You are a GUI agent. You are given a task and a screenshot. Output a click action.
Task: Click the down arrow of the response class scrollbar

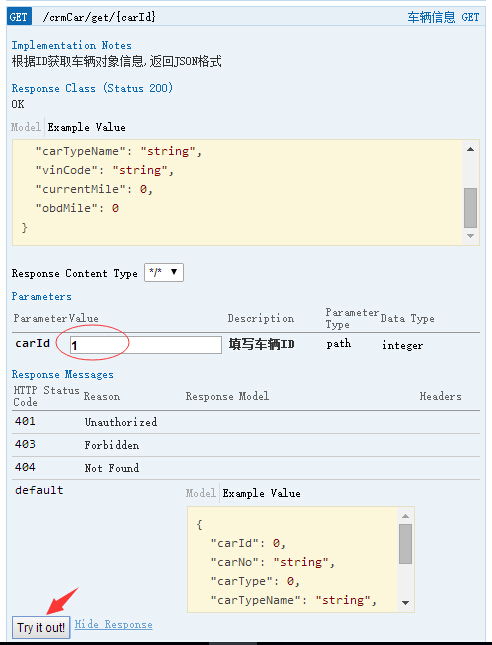(471, 236)
